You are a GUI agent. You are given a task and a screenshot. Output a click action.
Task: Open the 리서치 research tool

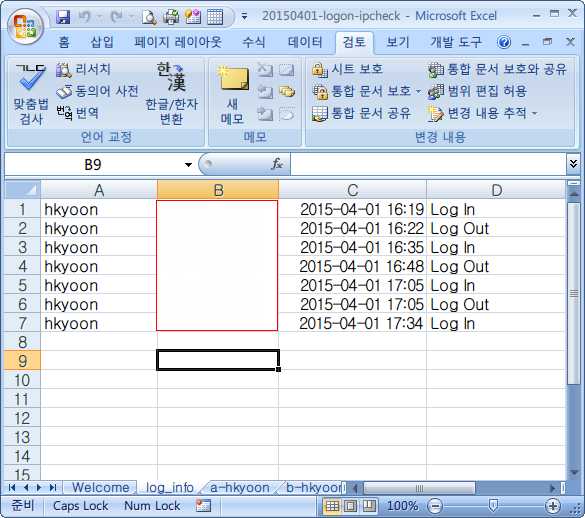[x=83, y=69]
